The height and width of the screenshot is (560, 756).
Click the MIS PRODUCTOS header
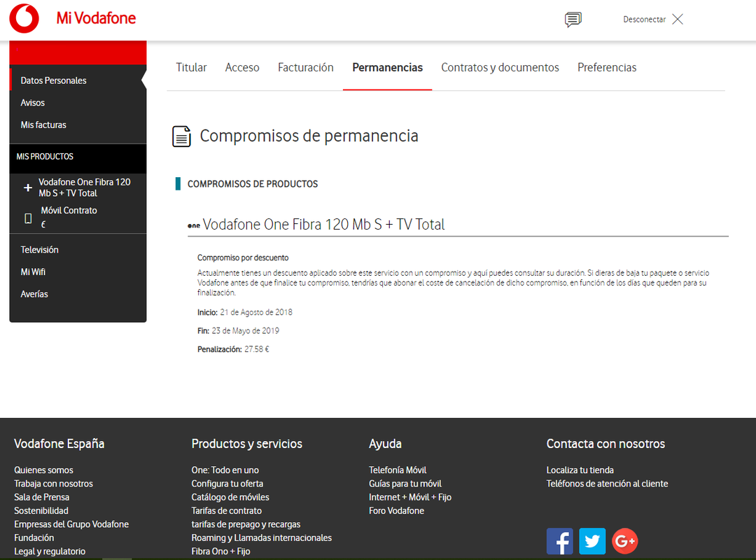45,157
